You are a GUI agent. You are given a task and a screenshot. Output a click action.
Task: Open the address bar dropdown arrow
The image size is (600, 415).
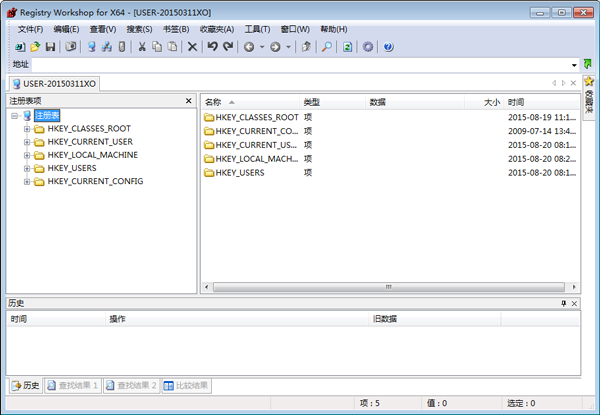click(574, 65)
